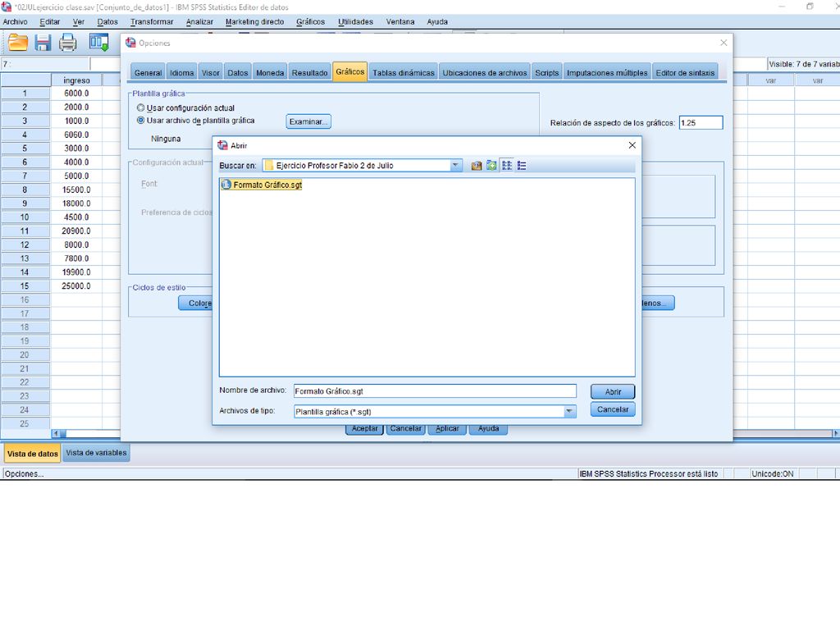Viewport: 840px width, 630px height.
Task: Close the Opciones dialog with X
Action: [724, 43]
